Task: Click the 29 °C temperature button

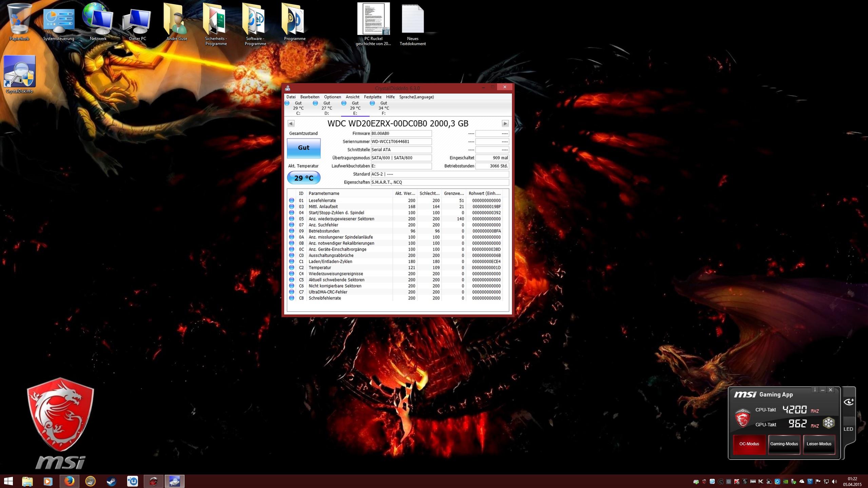Action: tap(304, 178)
